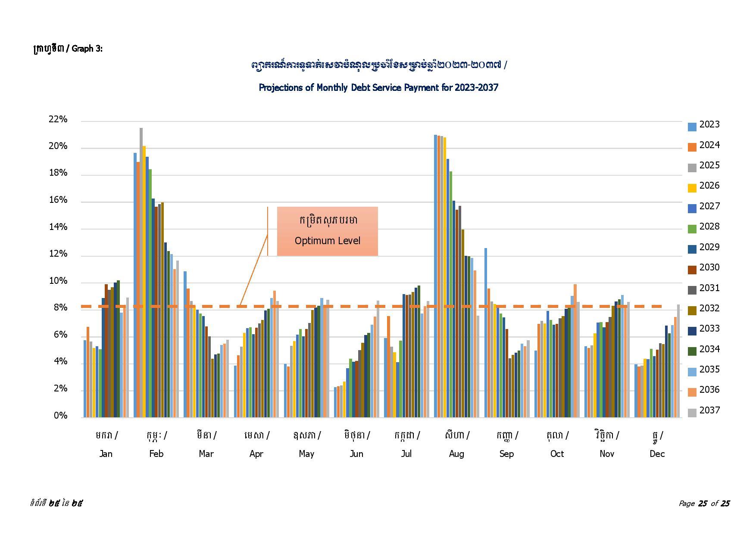Select the Dec month axis label
The image size is (756, 534).
657,453
